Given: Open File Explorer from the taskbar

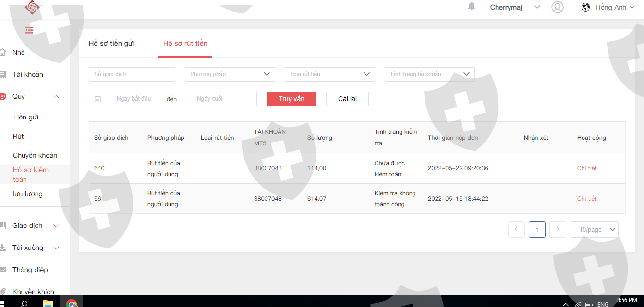Looking at the screenshot, I should (48, 304).
